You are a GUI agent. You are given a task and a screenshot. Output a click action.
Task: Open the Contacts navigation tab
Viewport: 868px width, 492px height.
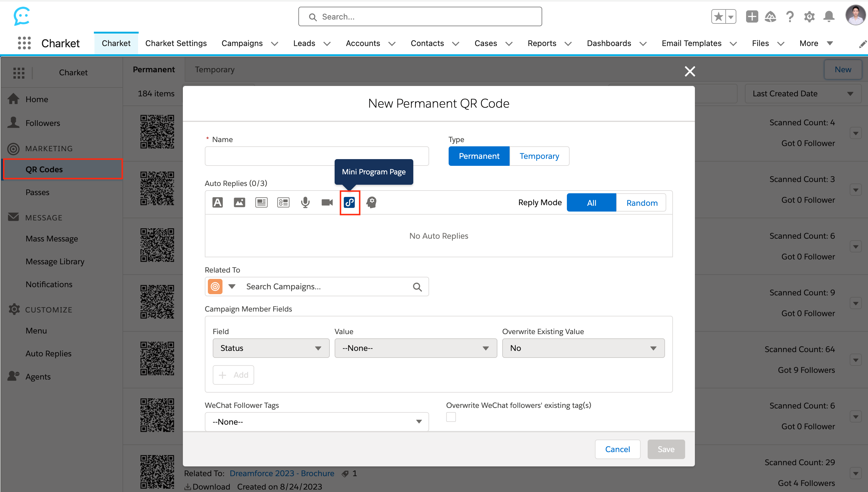pyautogui.click(x=427, y=43)
